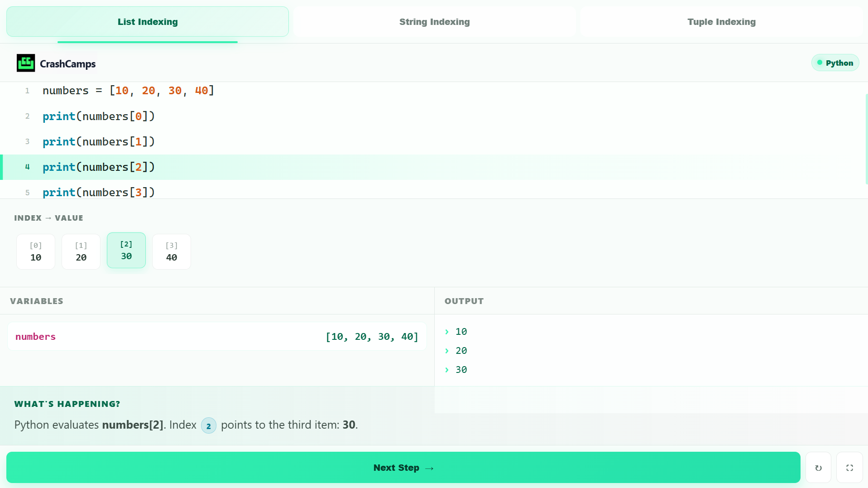Click the code line print(numbers[0])

point(99,116)
